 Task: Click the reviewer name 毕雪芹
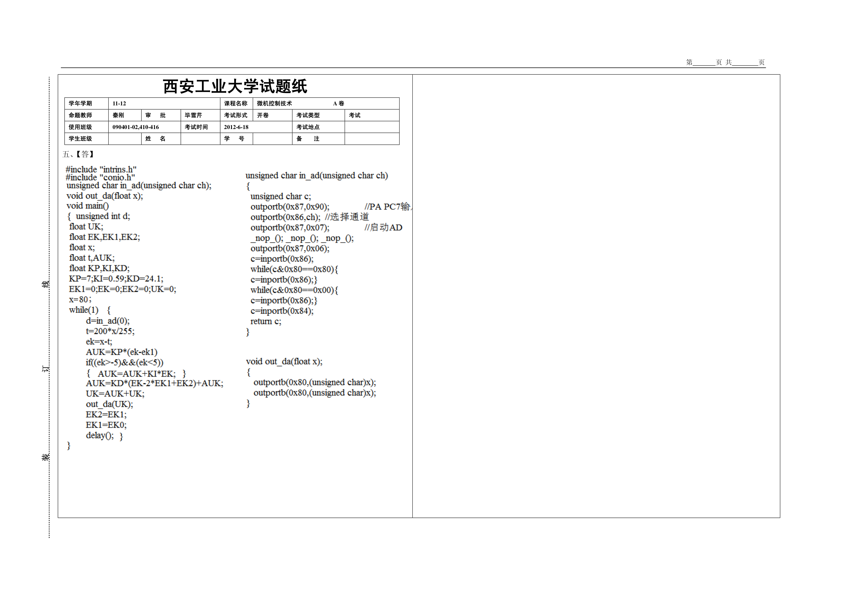tap(193, 115)
